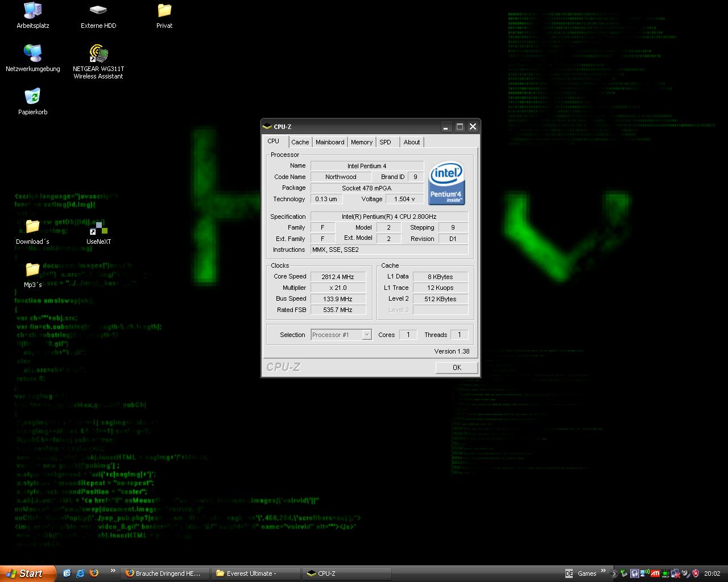The image size is (728, 582).
Task: Launch Internet Explorer from quick launch
Action: 80,573
